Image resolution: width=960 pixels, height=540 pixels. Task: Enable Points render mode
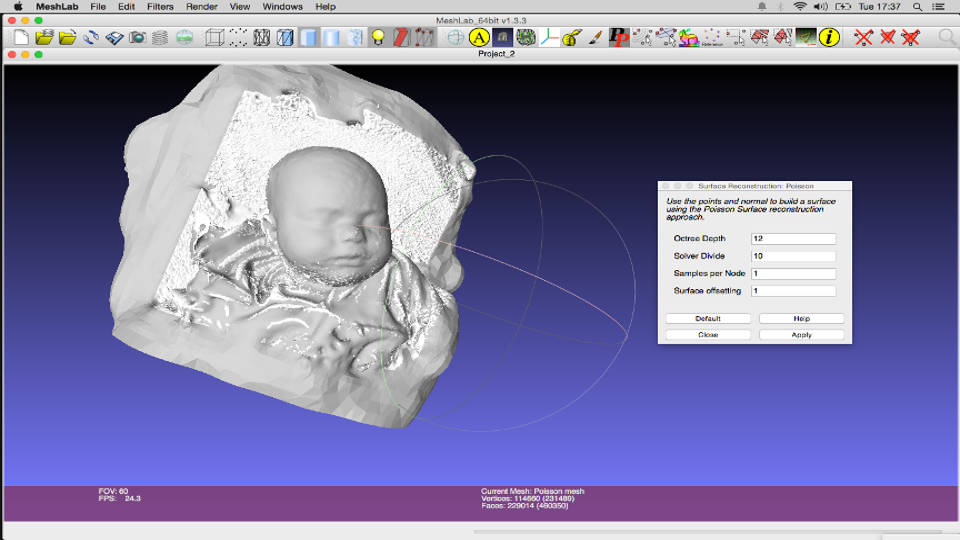coord(238,38)
